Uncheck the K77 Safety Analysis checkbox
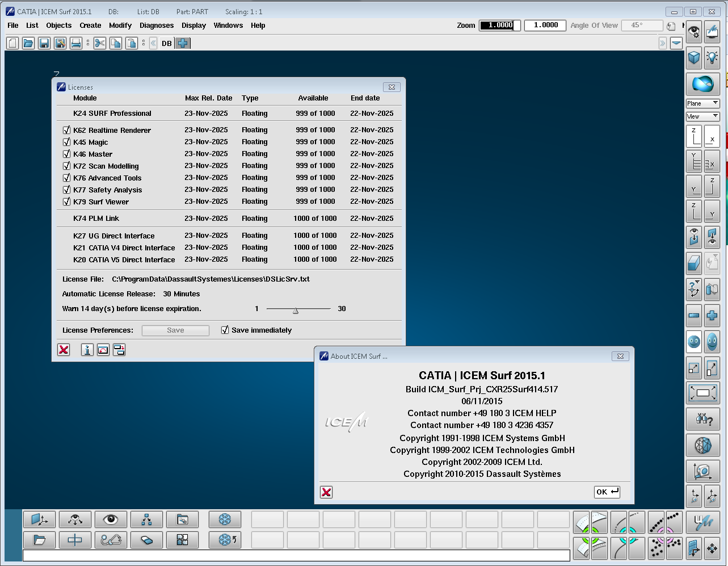The height and width of the screenshot is (566, 728). click(x=66, y=190)
